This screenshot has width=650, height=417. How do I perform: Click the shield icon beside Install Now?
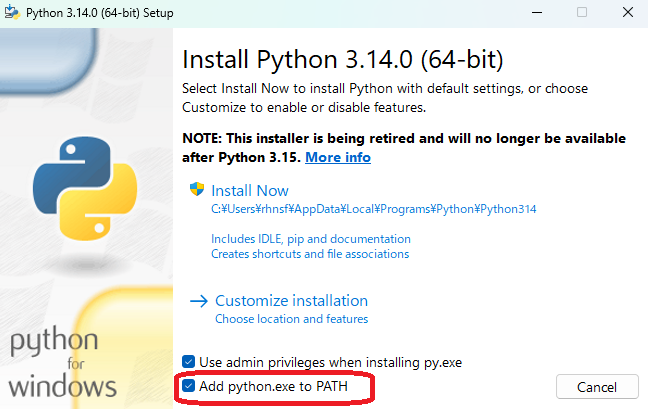pos(197,190)
